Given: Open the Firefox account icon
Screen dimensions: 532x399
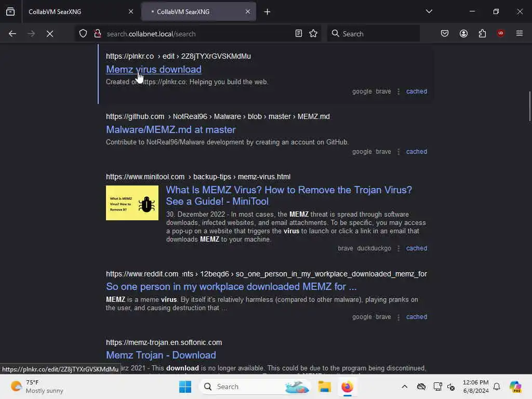Looking at the screenshot, I should [463, 34].
